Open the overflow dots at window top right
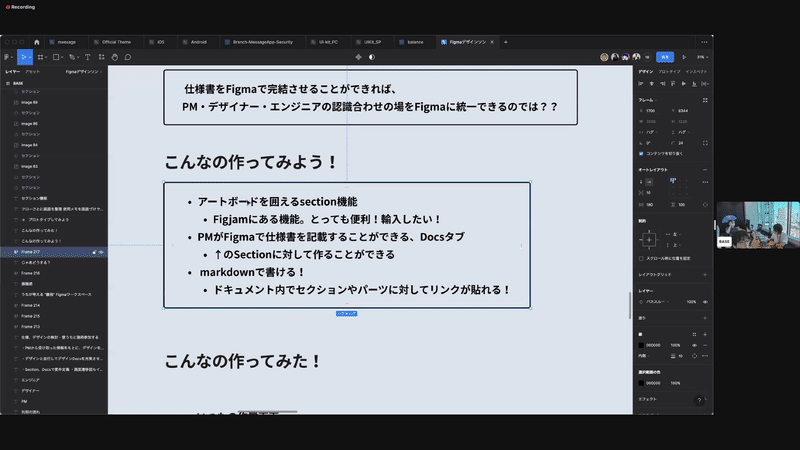800x450 pixels. tap(705, 42)
